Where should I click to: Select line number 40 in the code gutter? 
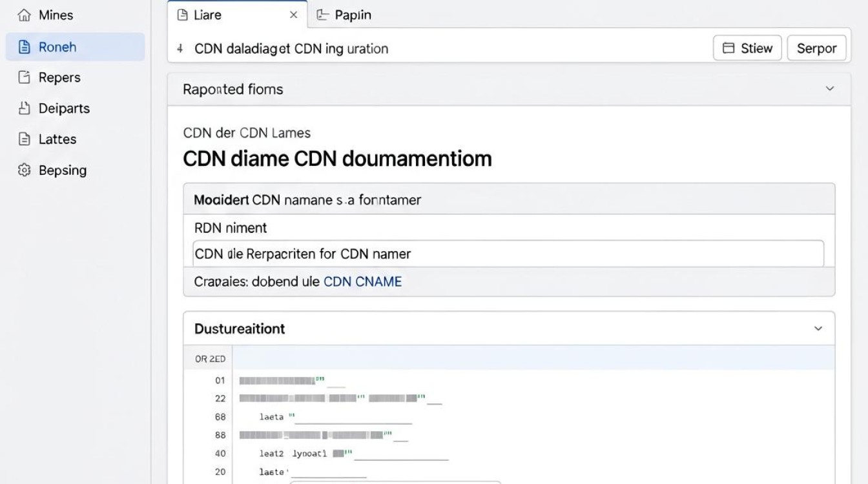(220, 454)
